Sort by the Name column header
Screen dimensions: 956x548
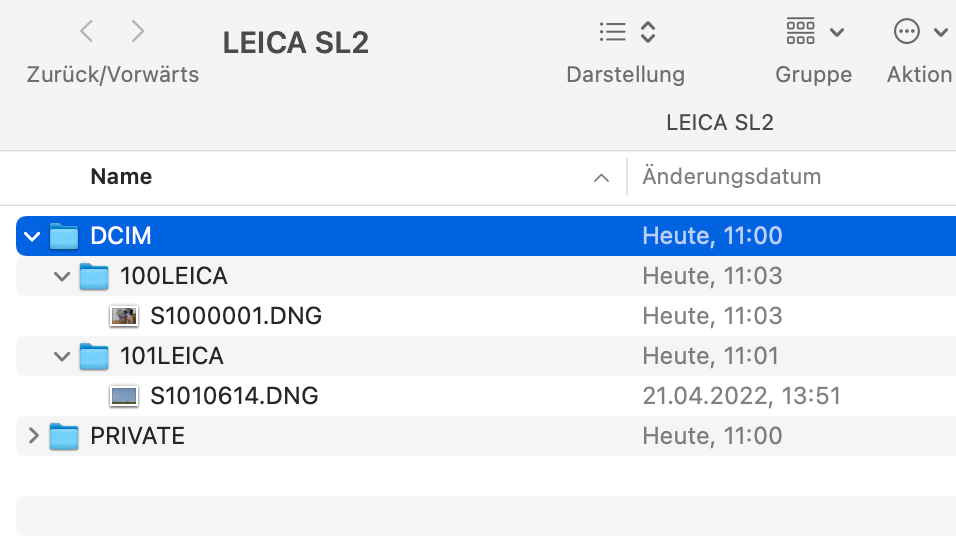[121, 177]
